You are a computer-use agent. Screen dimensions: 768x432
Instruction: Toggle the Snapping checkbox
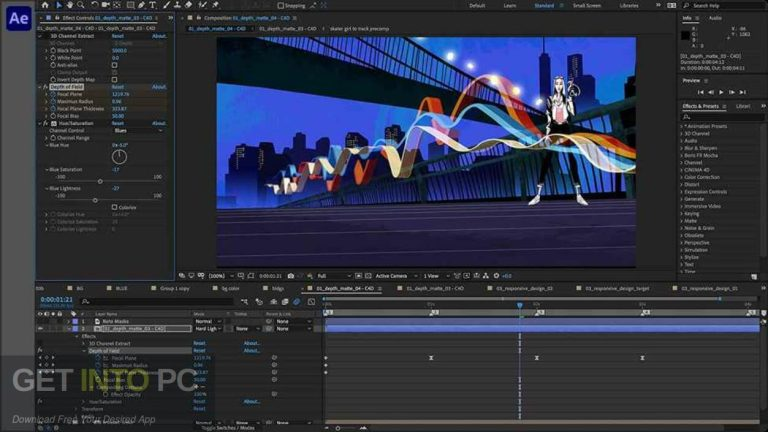click(281, 6)
